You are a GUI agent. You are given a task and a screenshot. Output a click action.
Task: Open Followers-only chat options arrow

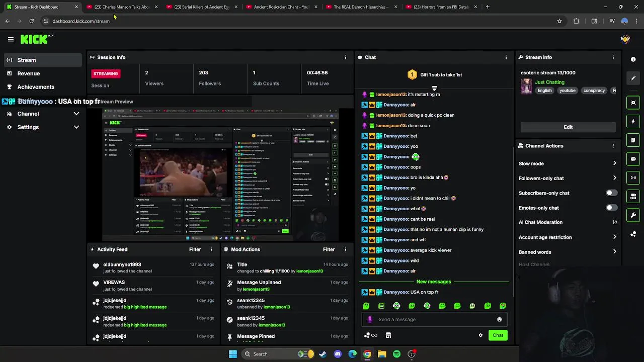pos(614,178)
